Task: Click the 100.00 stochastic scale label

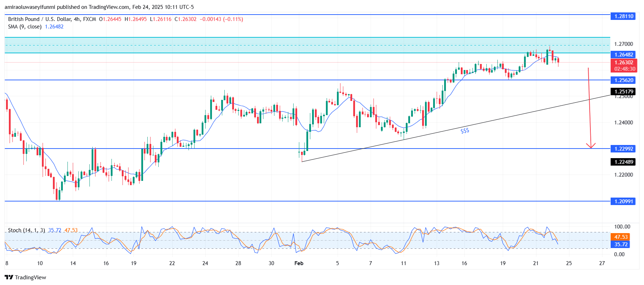Action: [622, 227]
